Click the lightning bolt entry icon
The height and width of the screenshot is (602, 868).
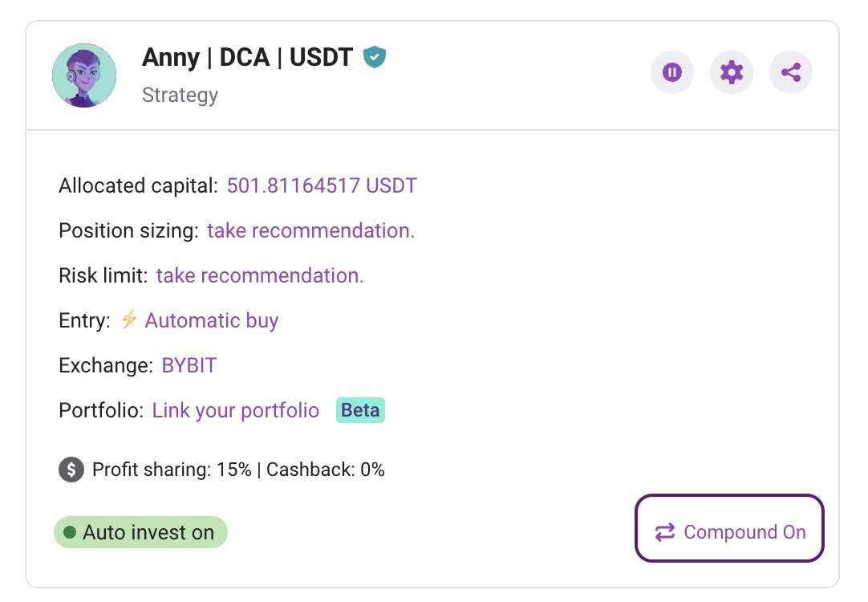point(128,319)
